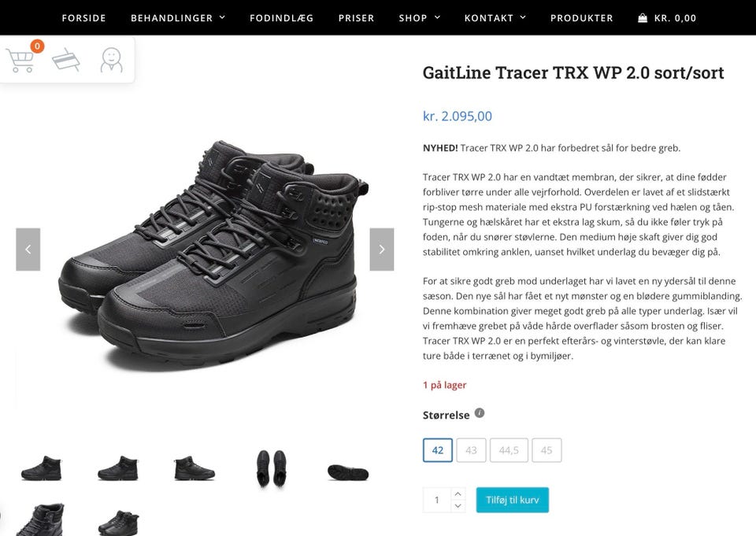Select size 44,5
756x536 pixels.
(x=509, y=450)
